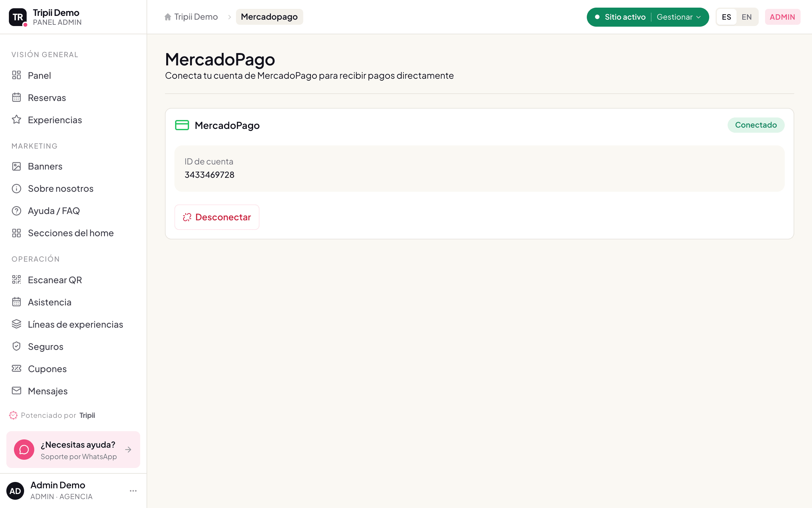
Task: Click the TR logo badge
Action: (x=18, y=17)
